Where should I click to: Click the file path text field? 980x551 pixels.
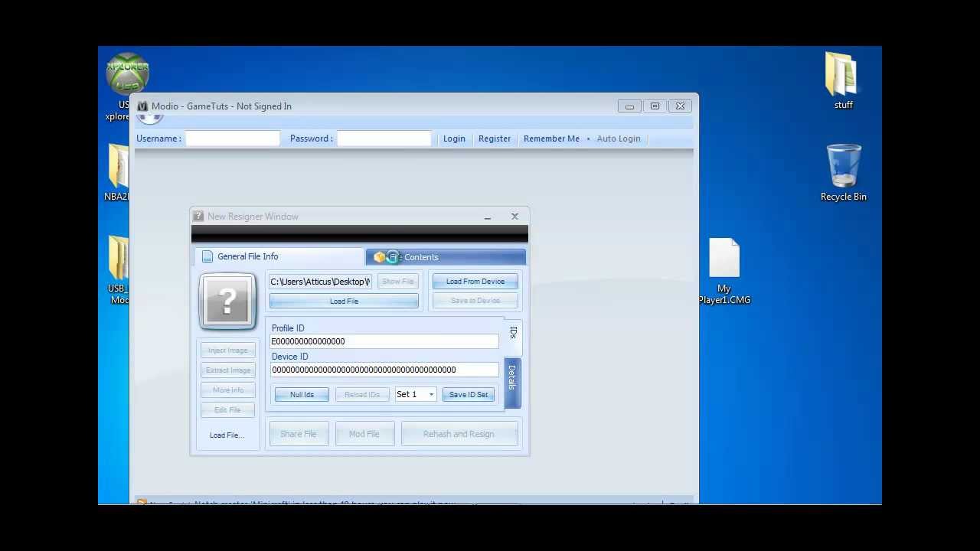tap(321, 282)
